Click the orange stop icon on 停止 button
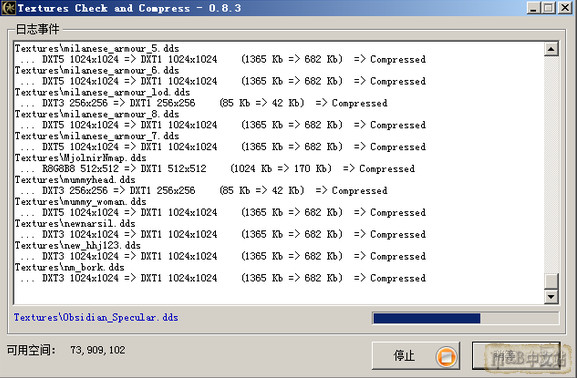 pos(446,357)
